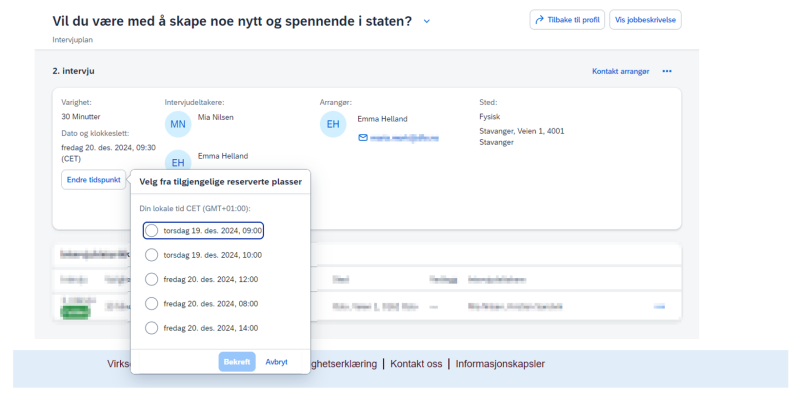The height and width of the screenshot is (396, 800).
Task: Click the Kontakt arrangør link
Action: [620, 71]
